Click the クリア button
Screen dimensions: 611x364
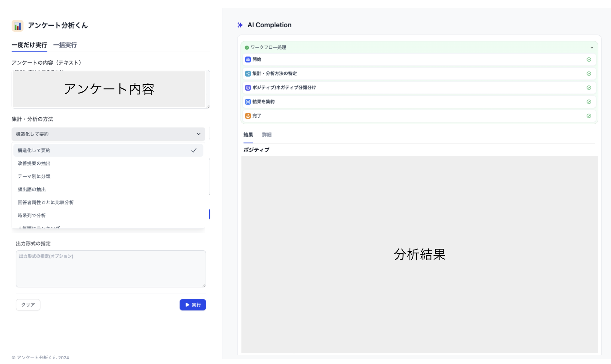[x=28, y=305]
